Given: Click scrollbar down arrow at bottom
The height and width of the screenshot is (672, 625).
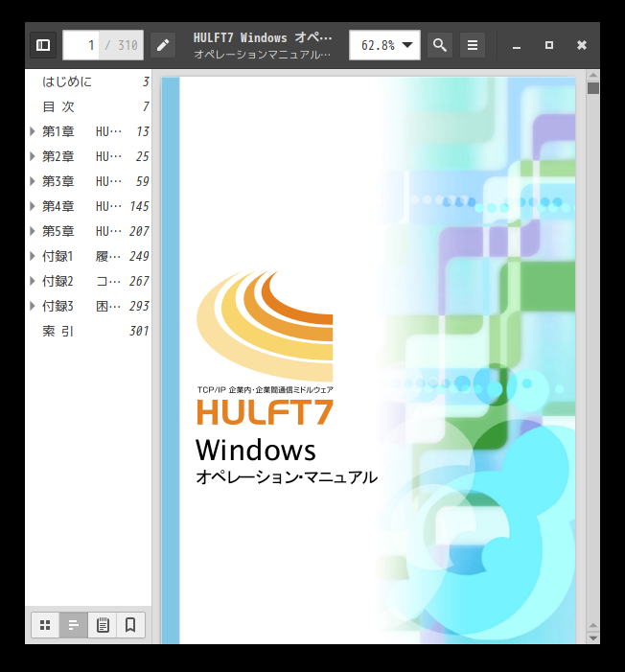Looking at the screenshot, I should click(593, 637).
